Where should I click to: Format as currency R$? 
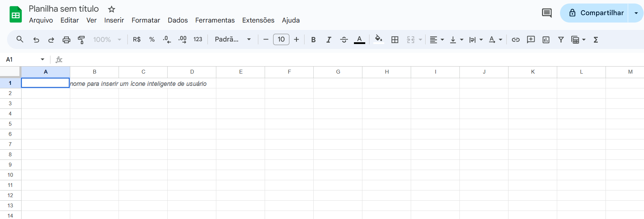click(137, 39)
